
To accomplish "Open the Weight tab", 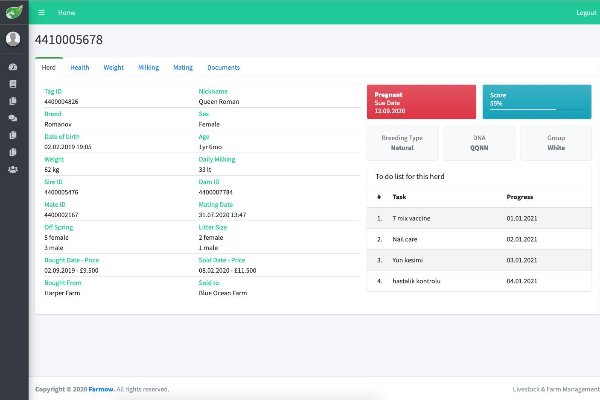I will tap(113, 68).
